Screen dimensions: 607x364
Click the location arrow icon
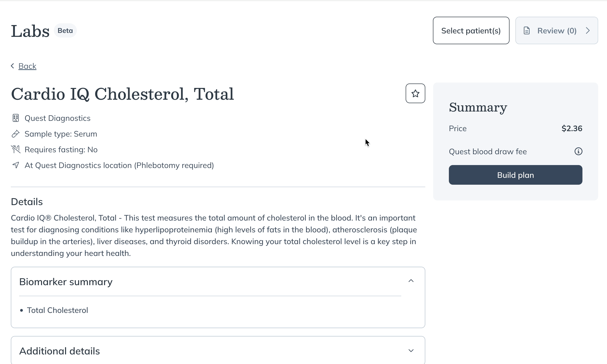pyautogui.click(x=16, y=165)
